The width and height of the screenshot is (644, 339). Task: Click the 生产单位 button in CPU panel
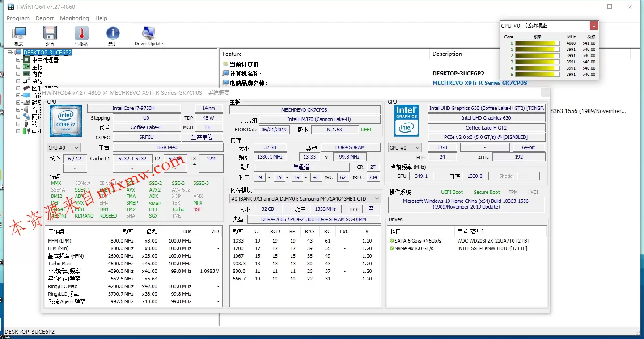click(202, 137)
